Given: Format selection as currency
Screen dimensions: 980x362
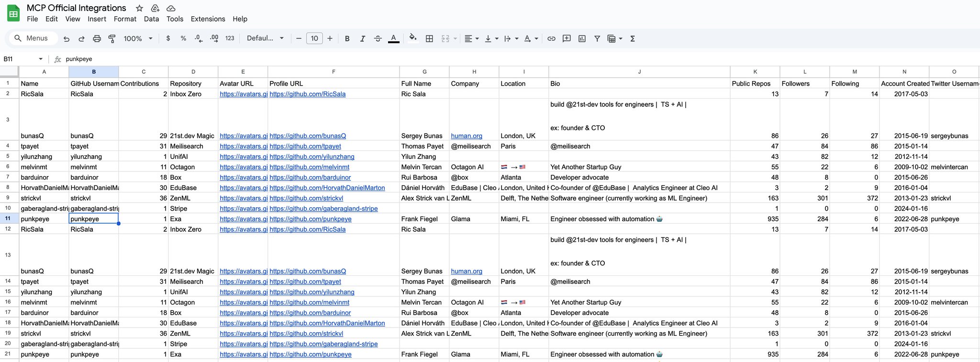Looking at the screenshot, I should [168, 39].
